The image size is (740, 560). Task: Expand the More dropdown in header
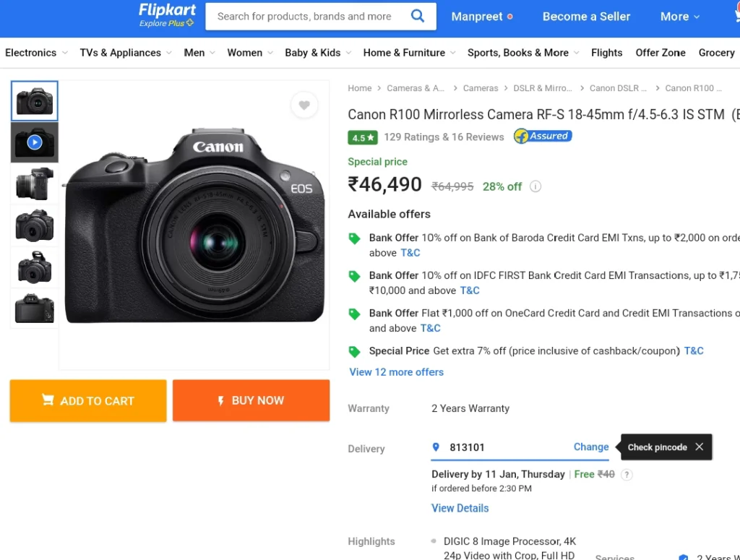[x=679, y=16]
